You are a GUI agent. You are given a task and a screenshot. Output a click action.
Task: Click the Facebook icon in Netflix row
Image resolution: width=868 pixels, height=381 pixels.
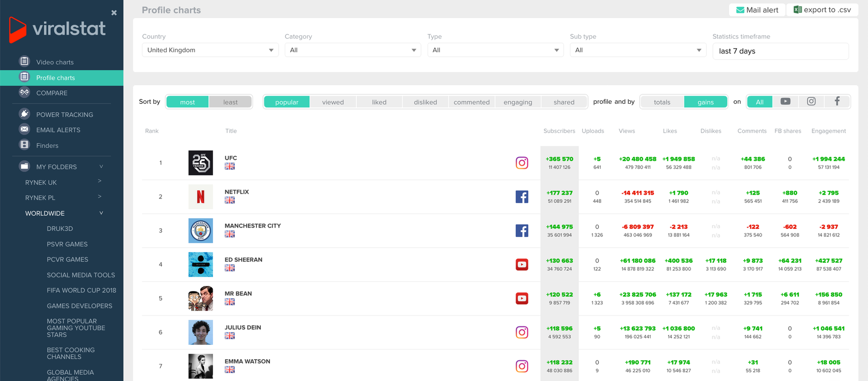click(522, 197)
